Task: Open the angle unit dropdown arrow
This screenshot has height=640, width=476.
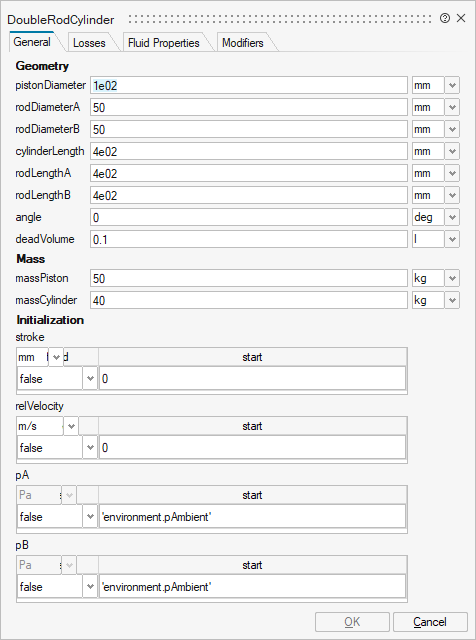Action: [x=452, y=217]
